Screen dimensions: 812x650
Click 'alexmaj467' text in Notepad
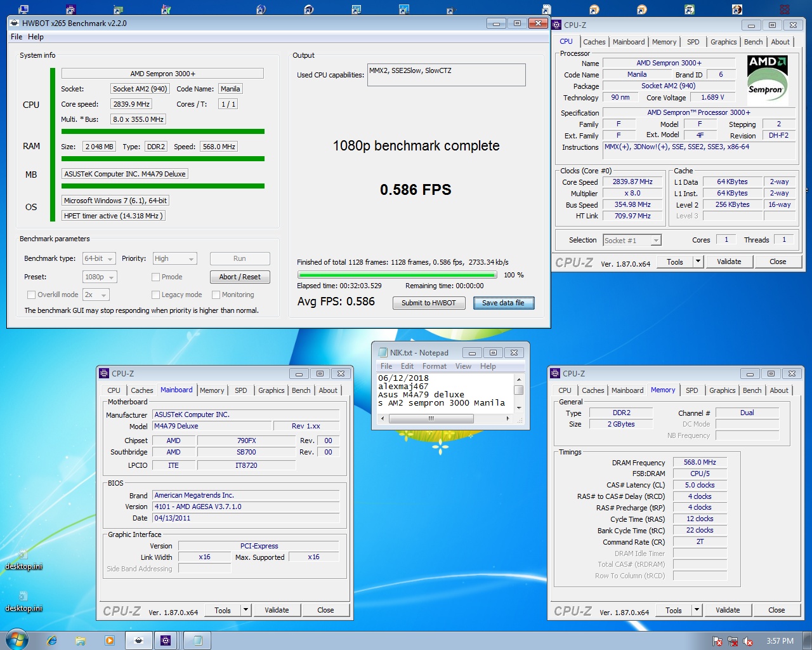[403, 386]
